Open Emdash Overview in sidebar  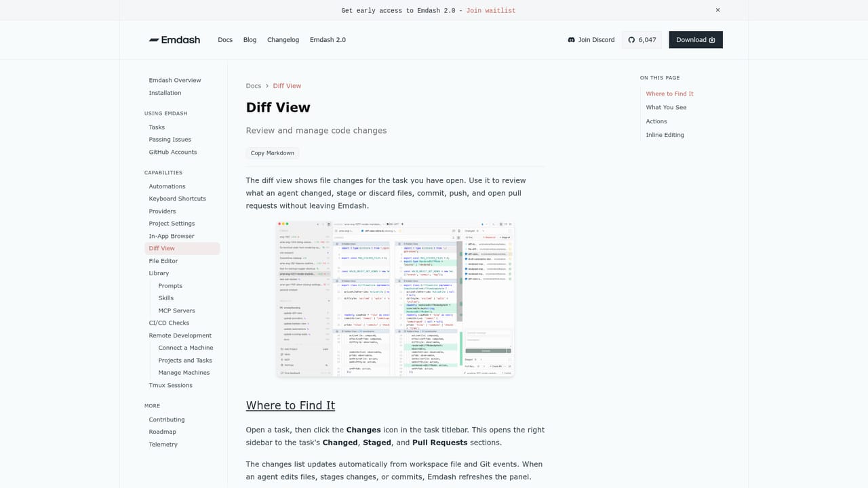[175, 81]
